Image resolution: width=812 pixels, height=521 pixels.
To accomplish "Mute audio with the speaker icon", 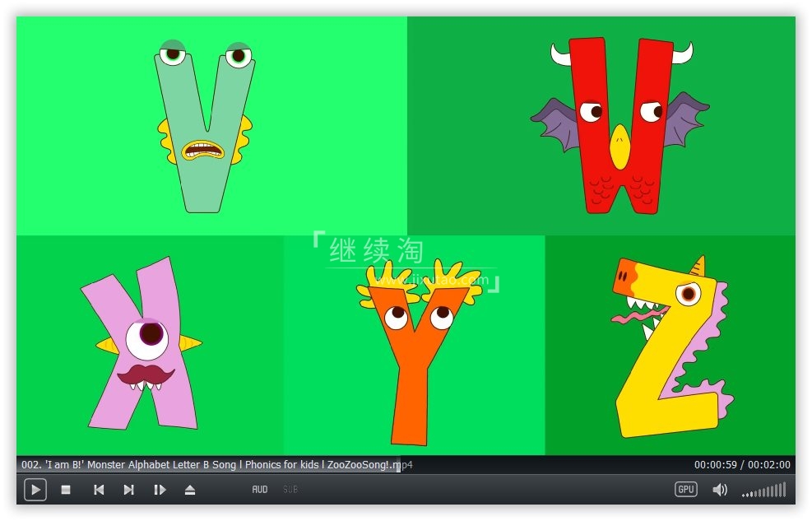I will pos(720,490).
